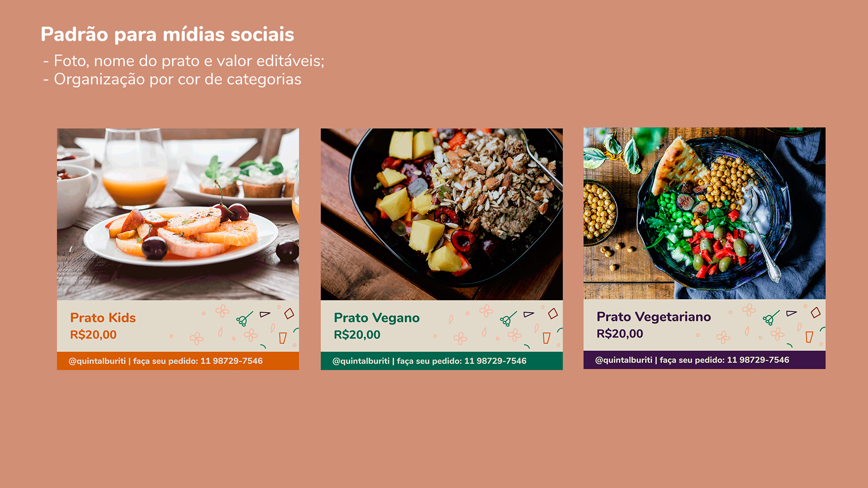
Task: Click the orange cup icon on Kids card
Action: [x=283, y=338]
